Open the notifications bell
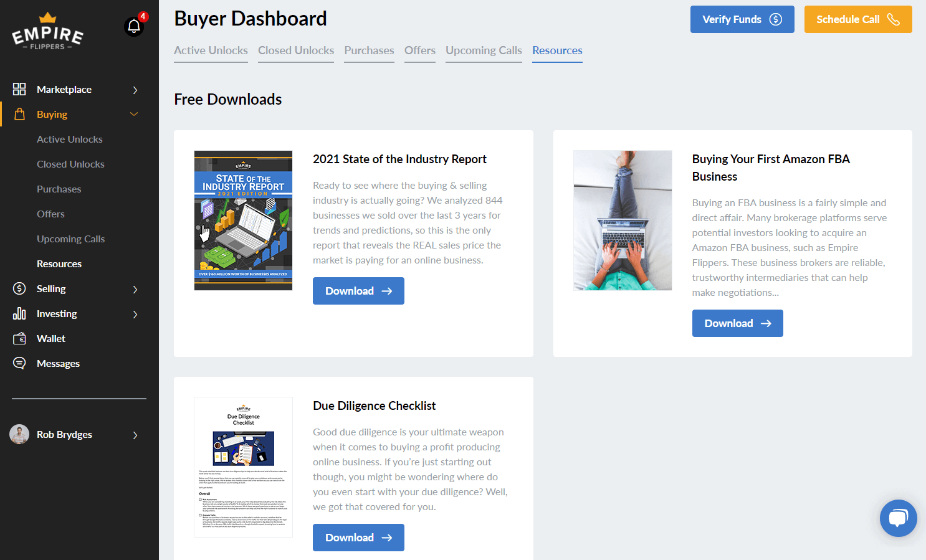This screenshot has width=926, height=560. point(134,26)
